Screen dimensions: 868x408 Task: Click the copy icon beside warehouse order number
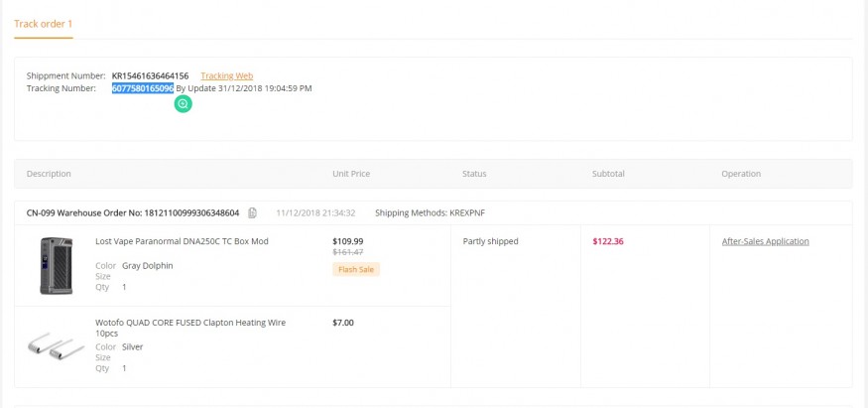click(x=253, y=213)
